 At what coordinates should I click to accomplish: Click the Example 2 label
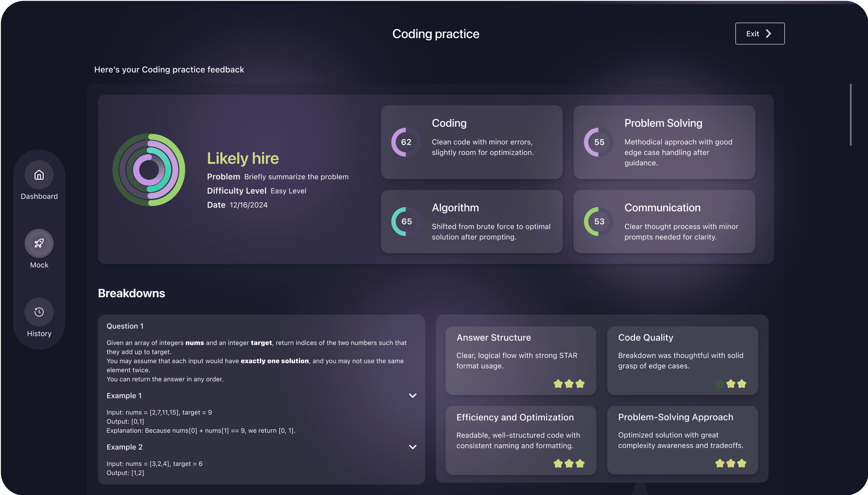124,447
